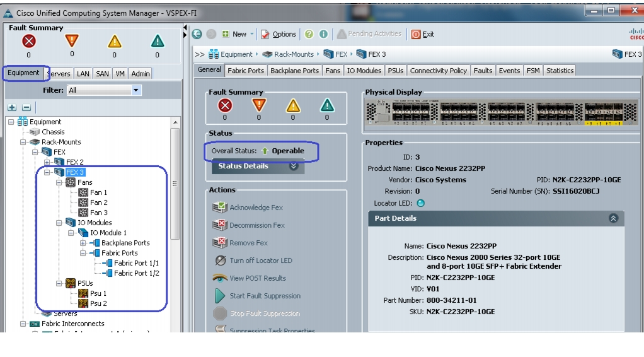Open the Events tab
The height and width of the screenshot is (357, 644).
tap(509, 71)
